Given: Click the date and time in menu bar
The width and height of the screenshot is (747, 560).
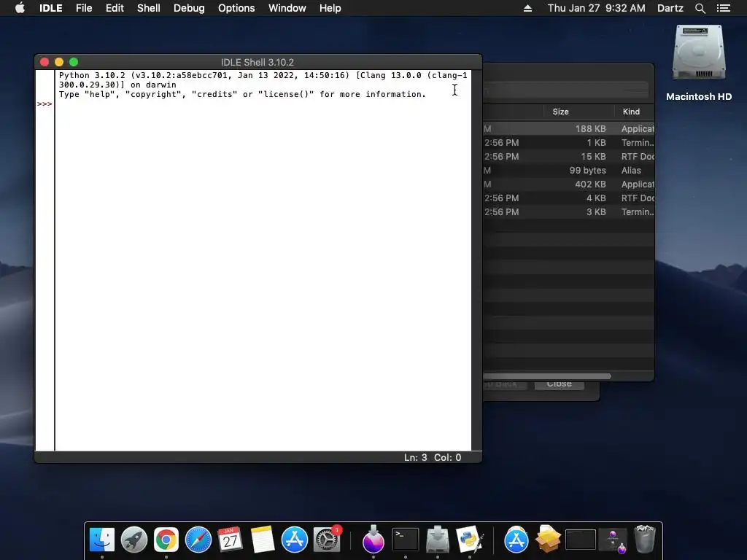Looking at the screenshot, I should pos(596,8).
